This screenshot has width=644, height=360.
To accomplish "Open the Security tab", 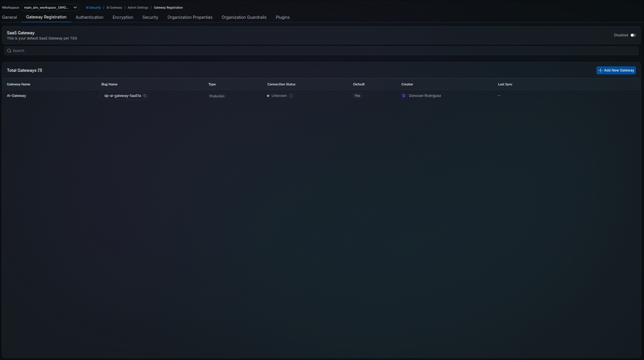I will (x=150, y=17).
